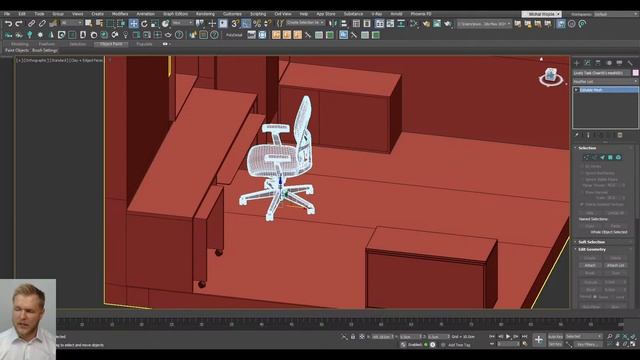Toggle the selection lock icon

coord(353,337)
